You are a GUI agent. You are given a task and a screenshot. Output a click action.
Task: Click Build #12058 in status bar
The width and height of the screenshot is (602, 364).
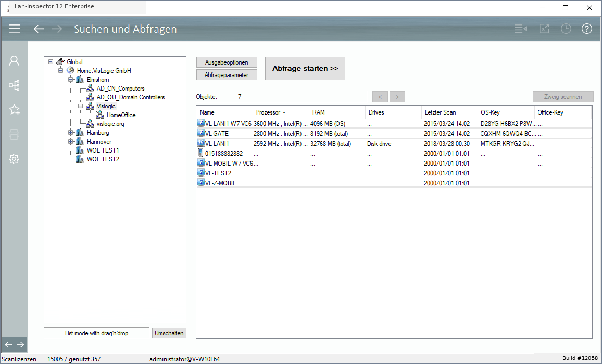click(x=580, y=358)
